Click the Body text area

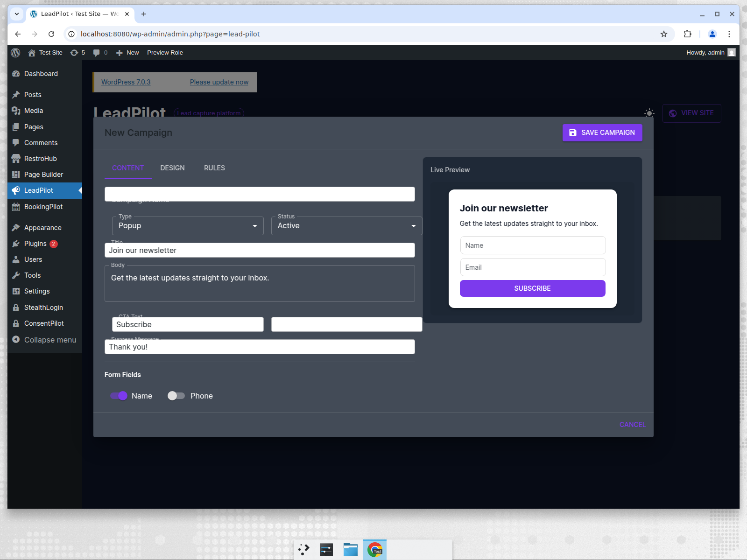coord(260,283)
